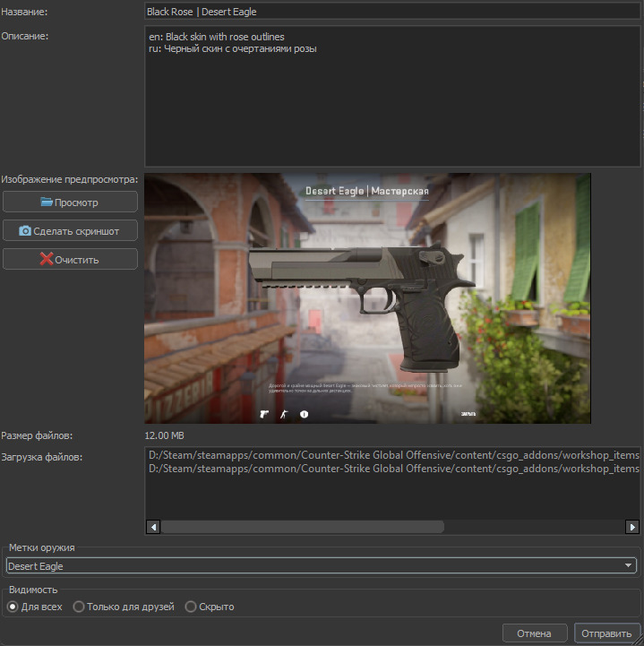Select the Только для друзей option

124,607
